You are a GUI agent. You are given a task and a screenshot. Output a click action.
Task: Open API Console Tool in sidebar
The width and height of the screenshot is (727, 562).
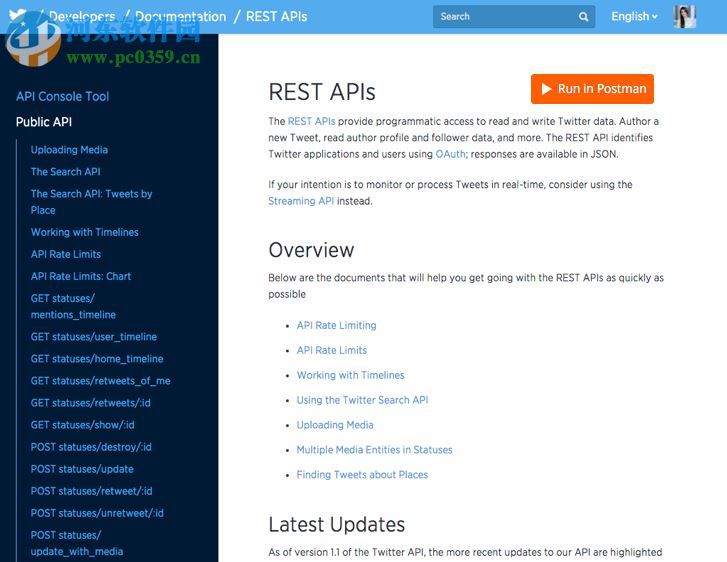pos(63,96)
